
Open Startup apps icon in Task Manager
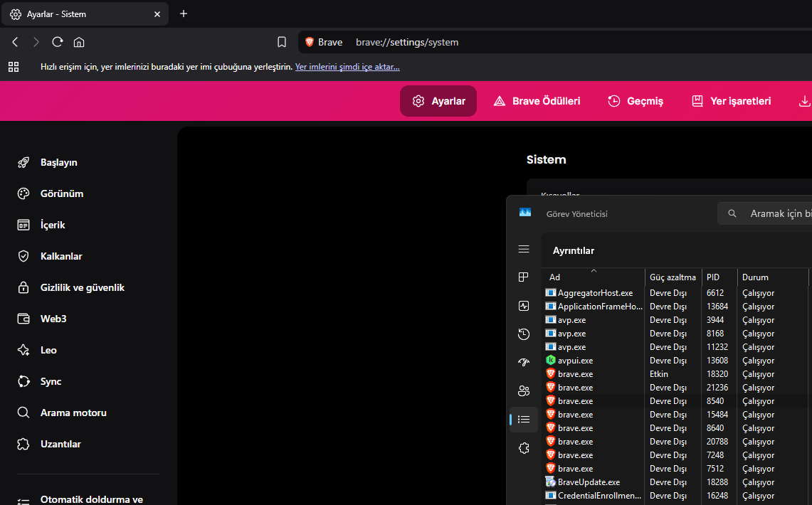[x=524, y=362]
